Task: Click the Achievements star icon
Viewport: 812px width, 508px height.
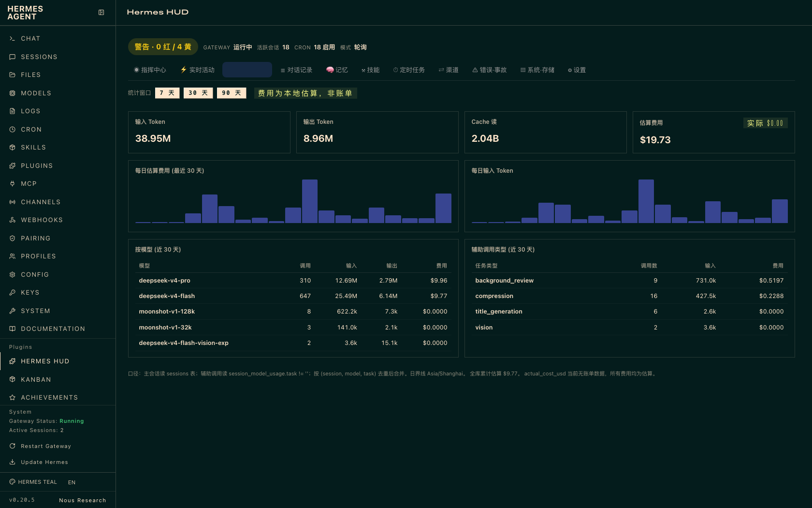Action: 13,398
